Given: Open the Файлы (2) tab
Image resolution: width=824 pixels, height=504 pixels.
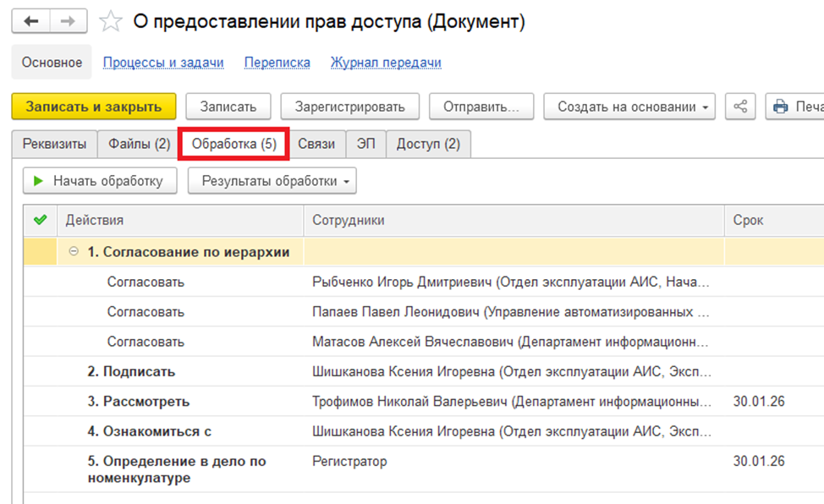Looking at the screenshot, I should click(x=139, y=144).
